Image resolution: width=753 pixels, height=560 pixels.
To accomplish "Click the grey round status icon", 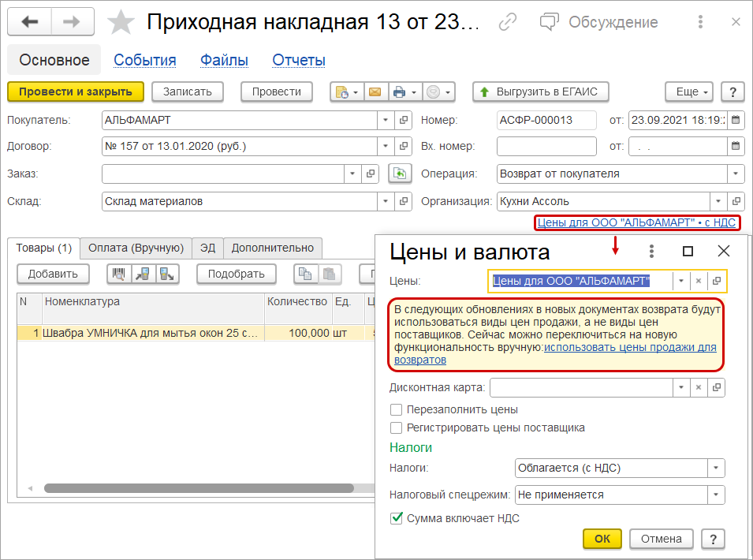I will click(x=433, y=91).
